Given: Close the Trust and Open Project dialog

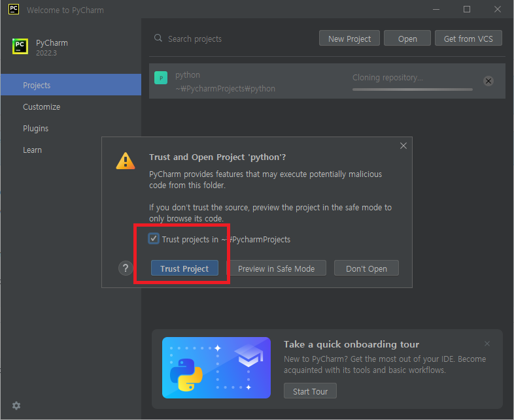Looking at the screenshot, I should click(403, 146).
